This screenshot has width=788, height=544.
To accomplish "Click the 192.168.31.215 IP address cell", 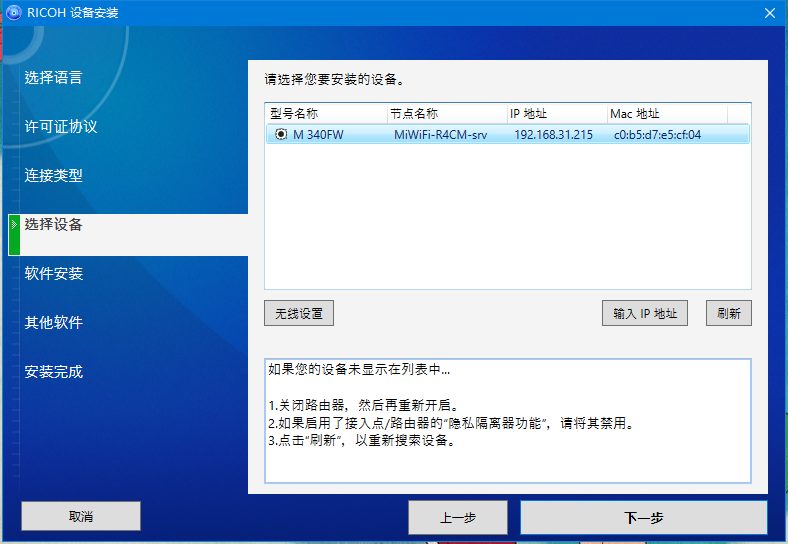I will [553, 135].
